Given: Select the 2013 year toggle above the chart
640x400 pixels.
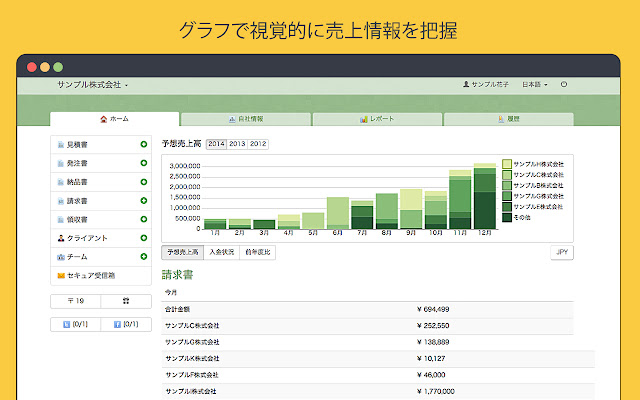Looking at the screenshot, I should point(238,144).
